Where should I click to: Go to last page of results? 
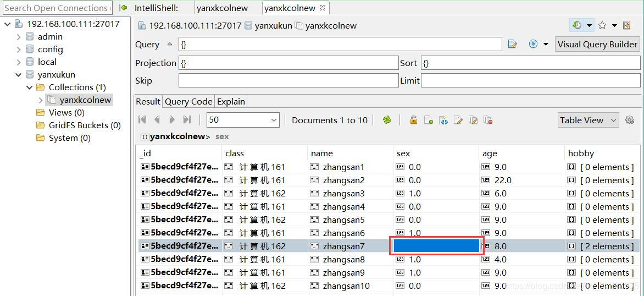[187, 119]
